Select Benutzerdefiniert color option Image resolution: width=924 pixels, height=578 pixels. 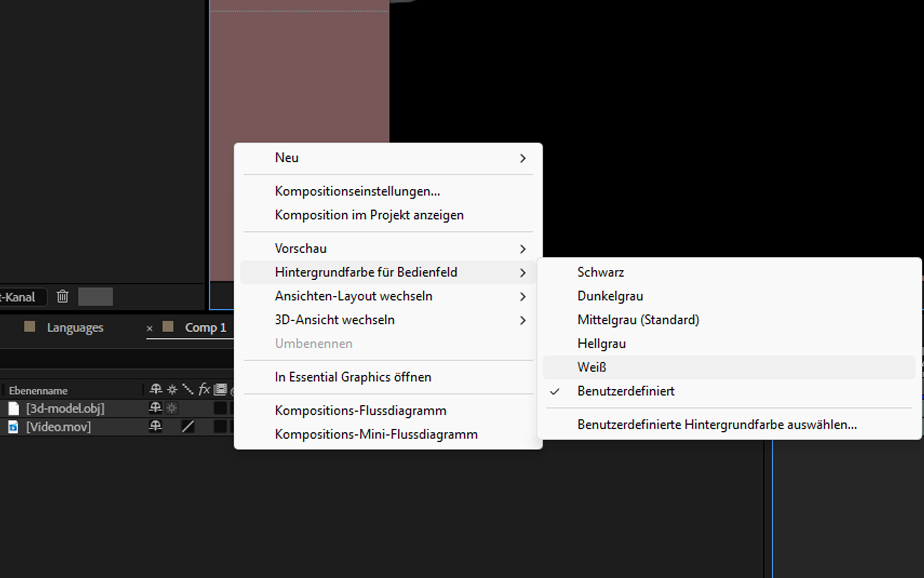624,391
